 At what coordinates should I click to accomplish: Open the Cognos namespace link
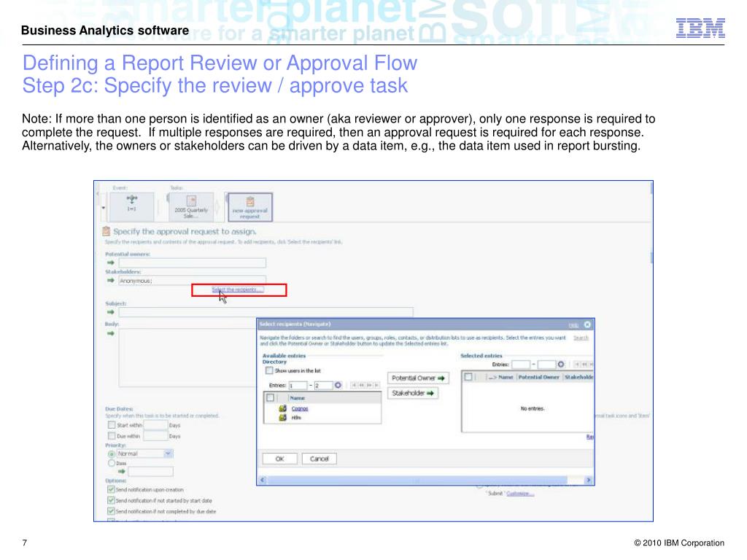(300, 408)
